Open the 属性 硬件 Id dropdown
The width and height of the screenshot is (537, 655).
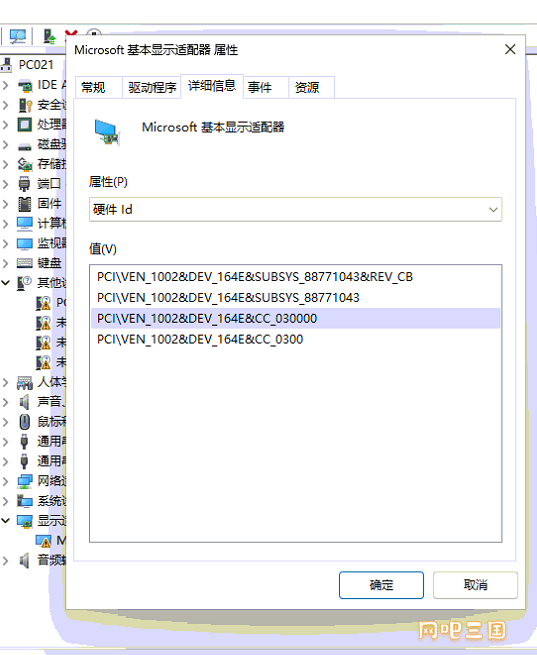(x=295, y=209)
